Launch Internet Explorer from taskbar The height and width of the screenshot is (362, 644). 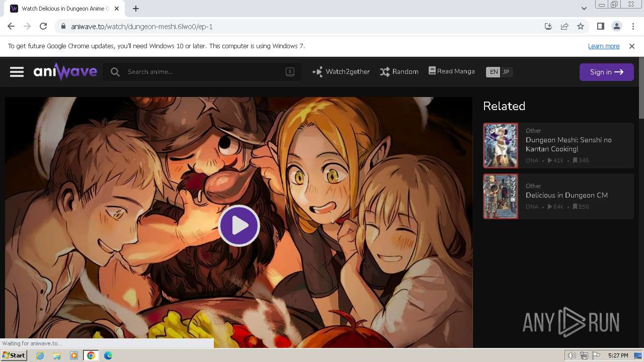click(40, 355)
